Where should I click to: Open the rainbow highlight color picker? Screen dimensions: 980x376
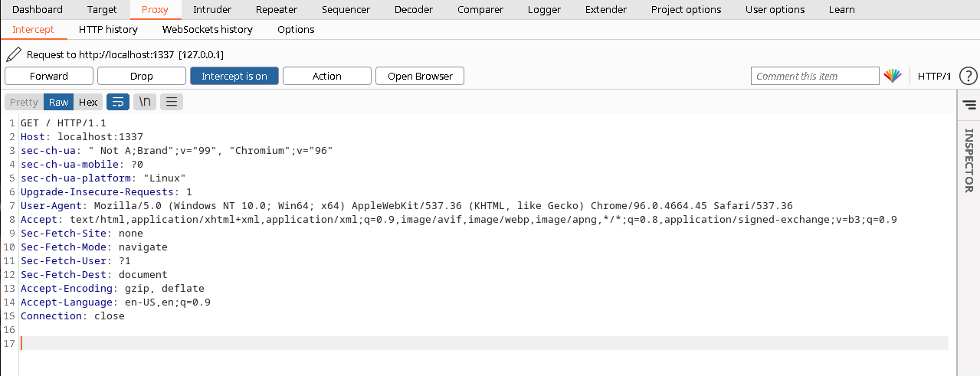click(892, 76)
